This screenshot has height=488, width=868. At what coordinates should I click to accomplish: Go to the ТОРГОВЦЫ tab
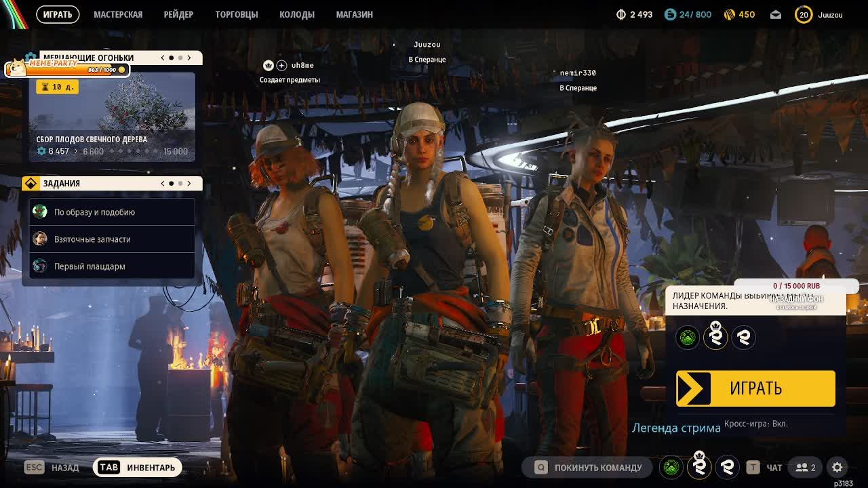tap(237, 14)
